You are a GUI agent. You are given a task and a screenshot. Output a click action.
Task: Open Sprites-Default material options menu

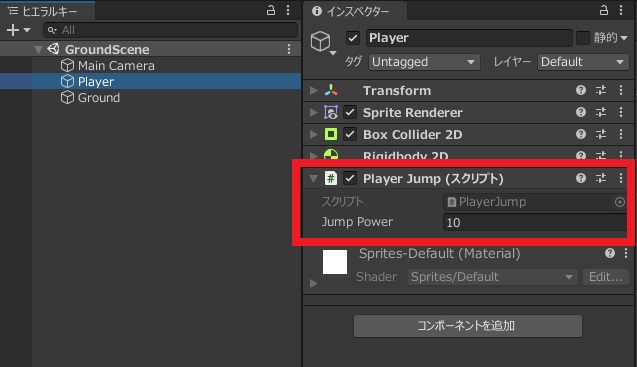(x=626, y=254)
